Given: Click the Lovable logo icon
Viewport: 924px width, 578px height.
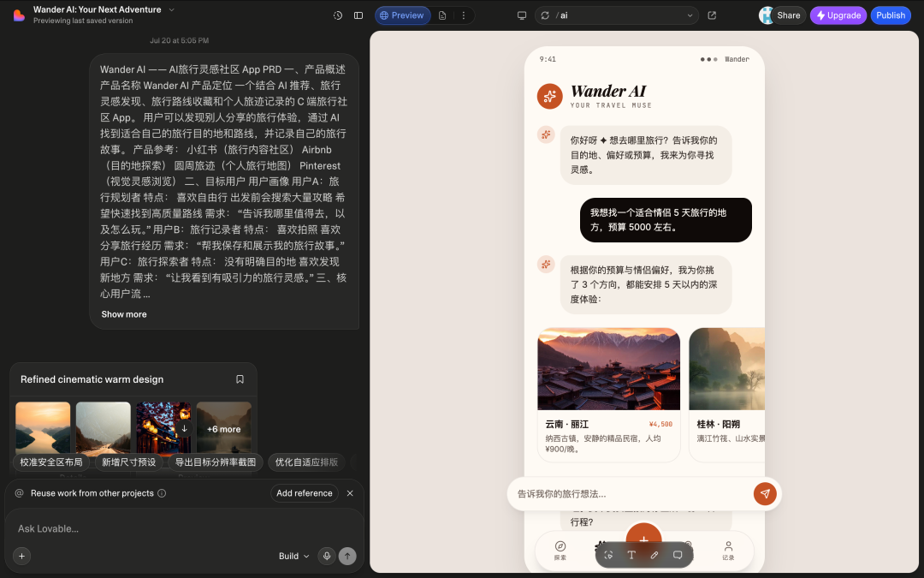Looking at the screenshot, I should pos(19,15).
